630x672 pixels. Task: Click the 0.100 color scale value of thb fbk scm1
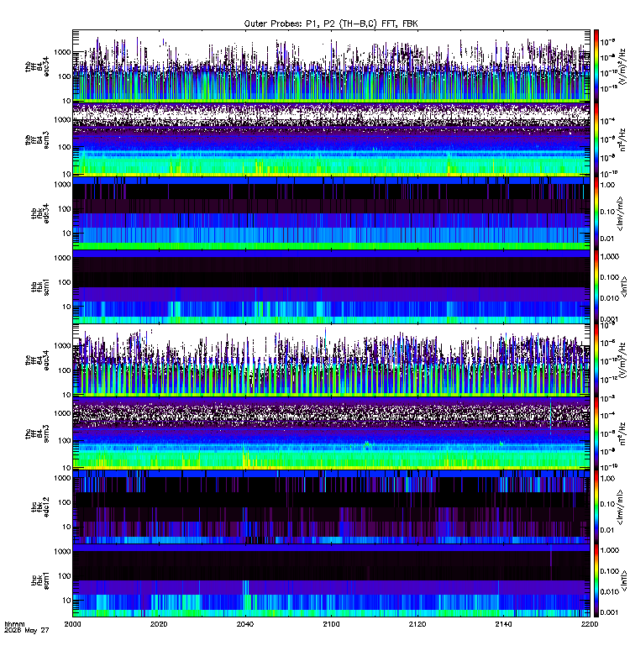[x=610, y=277]
